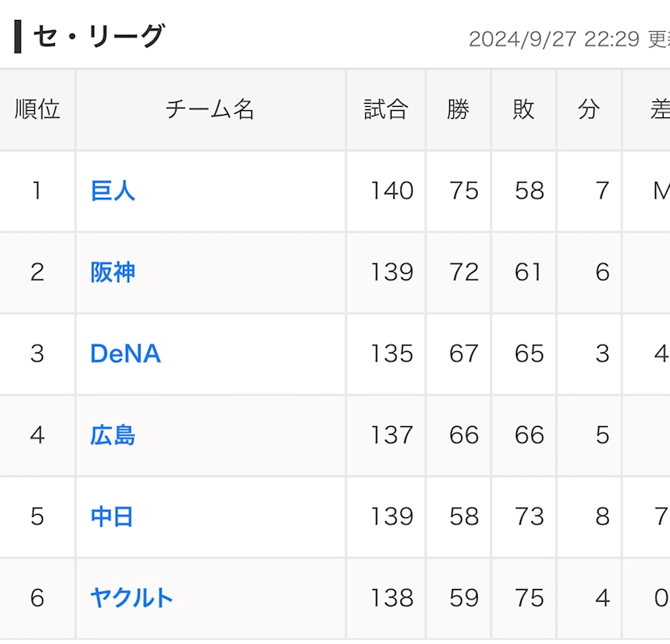Click the 試合 column header
The height and width of the screenshot is (644, 670).
click(x=386, y=109)
